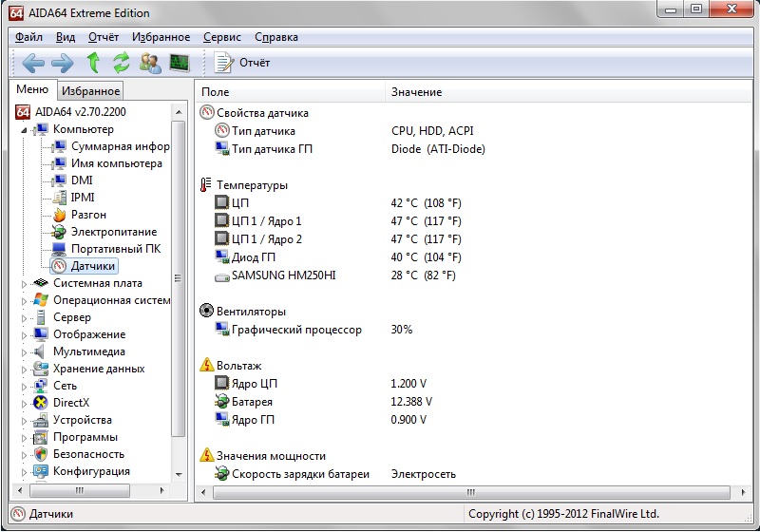Click the blue Forward arrow toolbar icon
Screen dimensions: 760x532
63,63
